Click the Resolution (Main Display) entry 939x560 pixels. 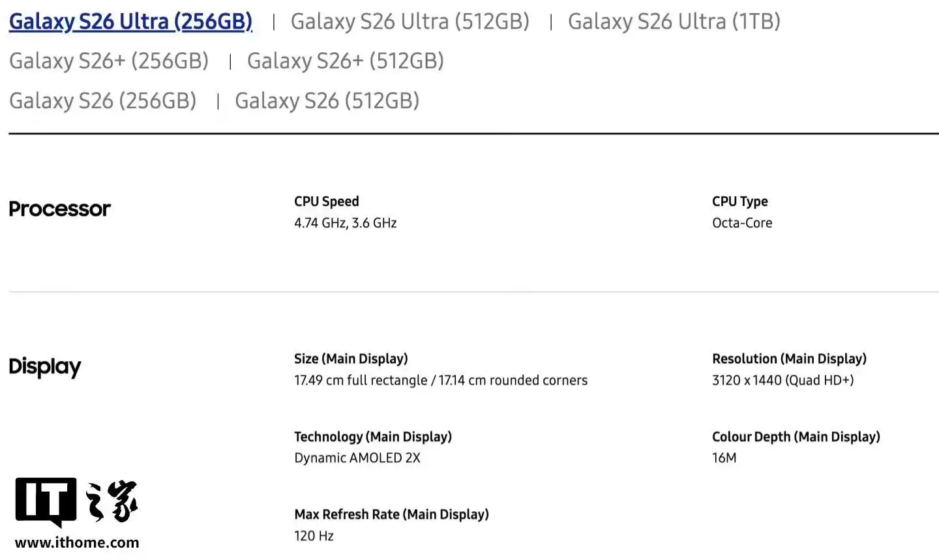point(789,358)
